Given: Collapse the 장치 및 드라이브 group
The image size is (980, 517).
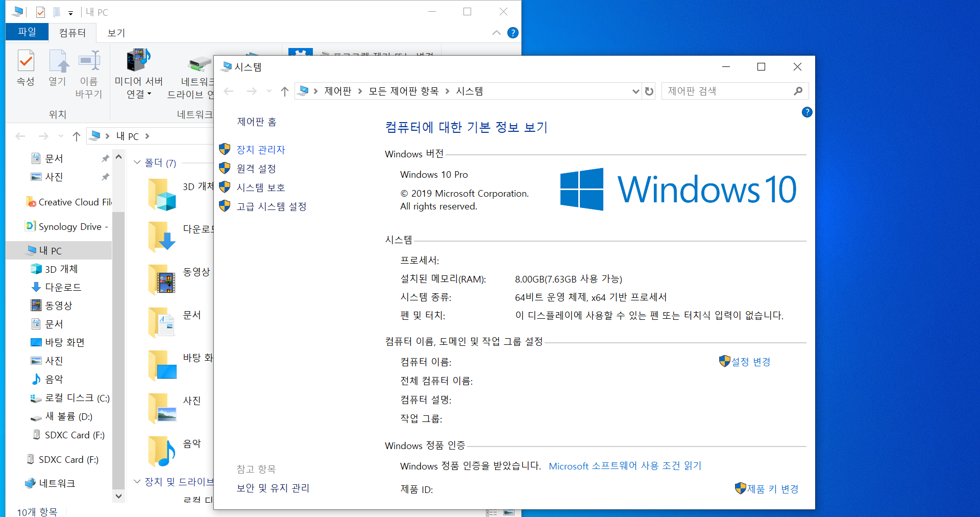Looking at the screenshot, I should click(x=137, y=481).
